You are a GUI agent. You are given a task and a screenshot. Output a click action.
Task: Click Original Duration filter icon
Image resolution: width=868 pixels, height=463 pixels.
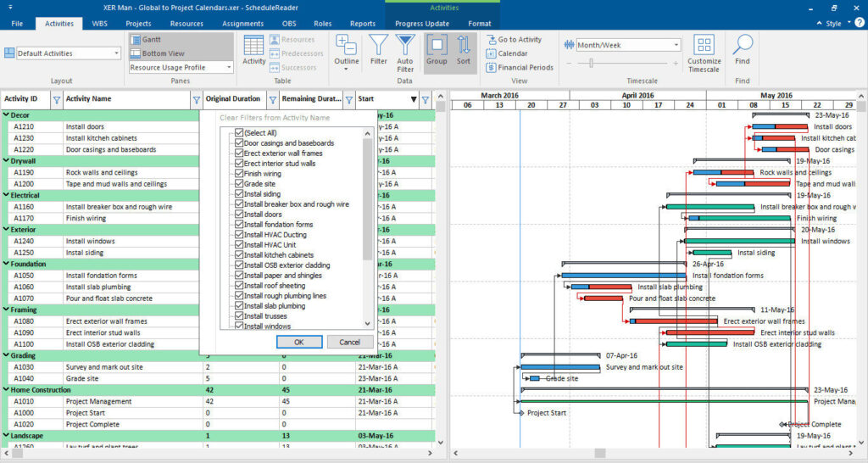[272, 100]
